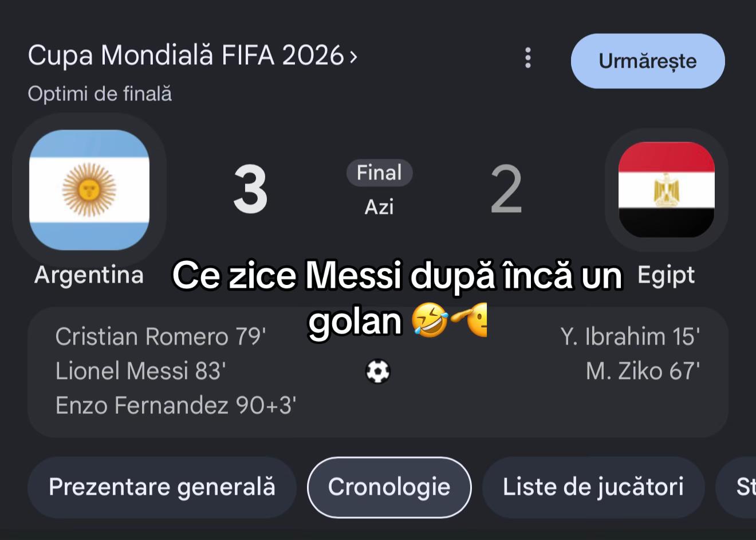Open the Liste de jucători tab
The image size is (756, 540).
593,487
